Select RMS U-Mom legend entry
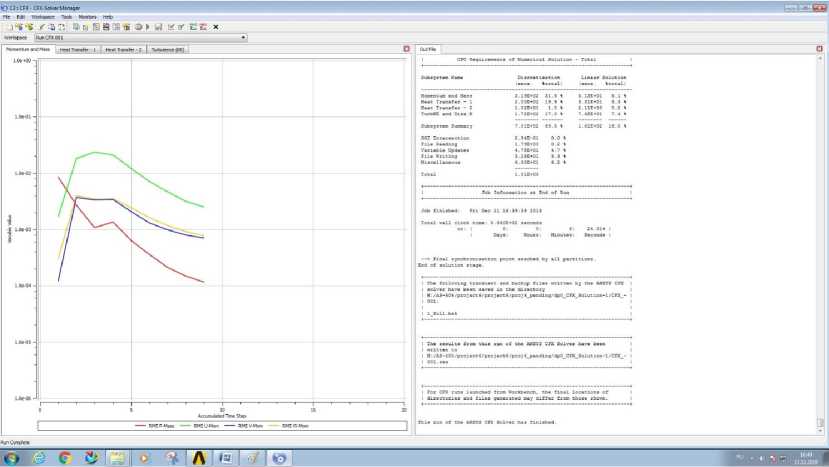 pyautogui.click(x=200, y=426)
